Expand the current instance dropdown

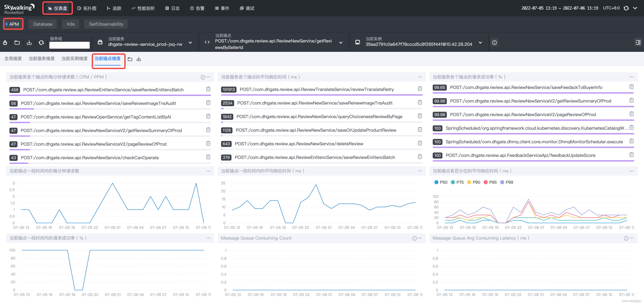(x=480, y=43)
